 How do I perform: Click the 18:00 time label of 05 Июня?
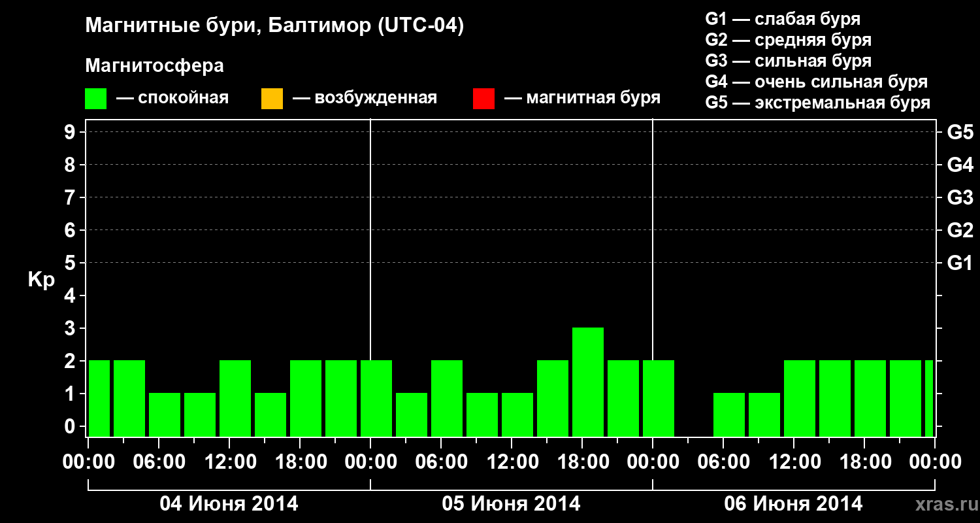point(582,462)
